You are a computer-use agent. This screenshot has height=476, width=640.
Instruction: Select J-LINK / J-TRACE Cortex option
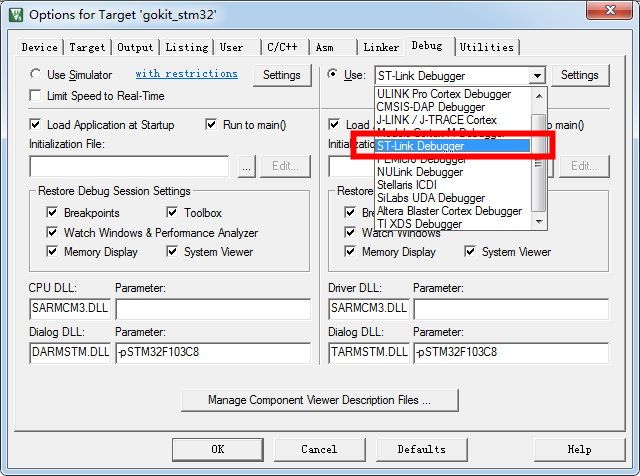(436, 120)
